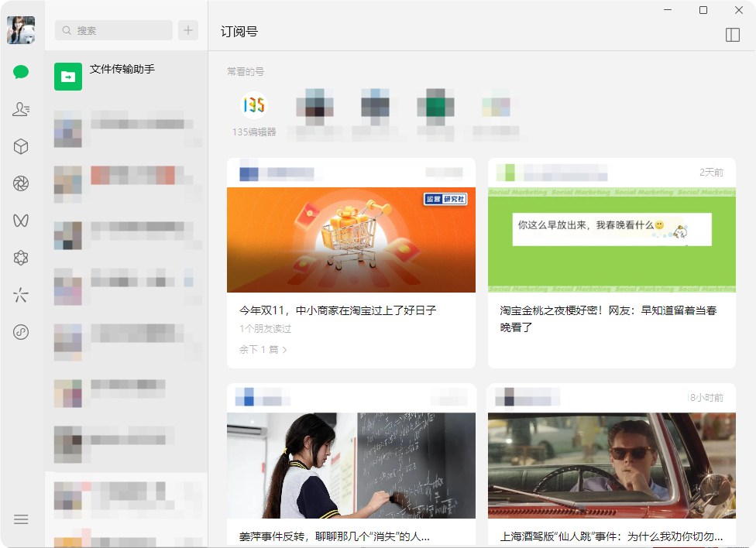
Task: Open the 文件传输助手 chat
Action: [x=126, y=77]
